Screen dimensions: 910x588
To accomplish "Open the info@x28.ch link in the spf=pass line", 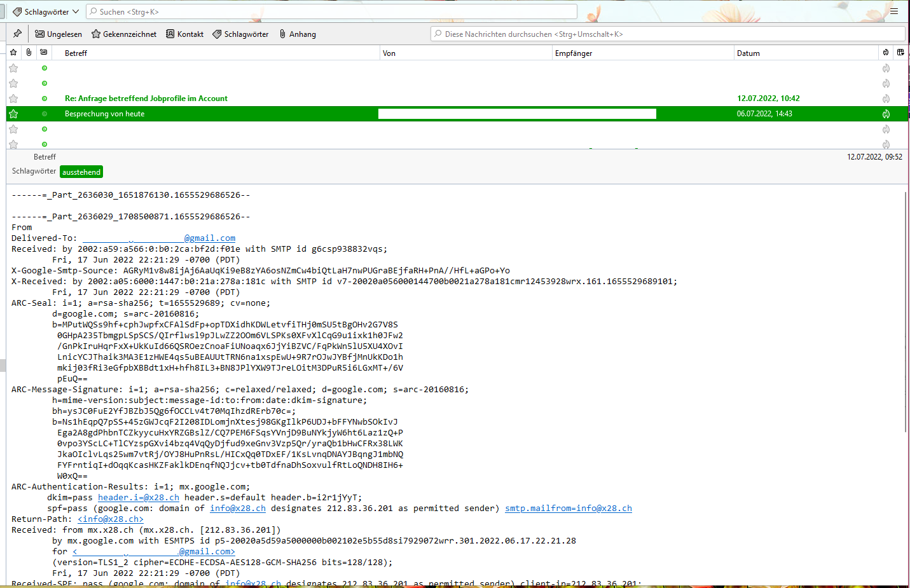I will [x=238, y=509].
